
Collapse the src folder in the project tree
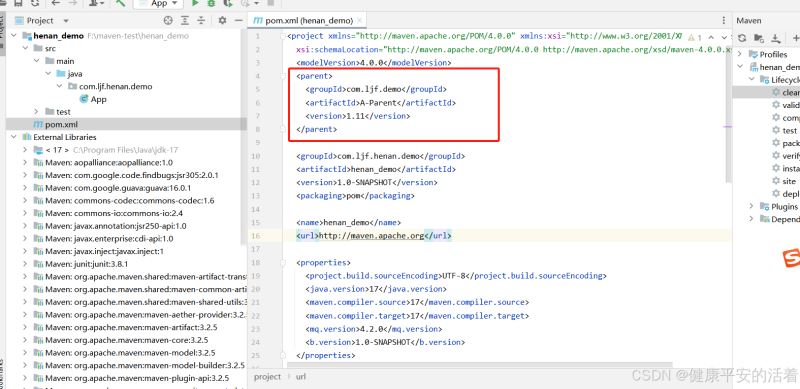25,48
